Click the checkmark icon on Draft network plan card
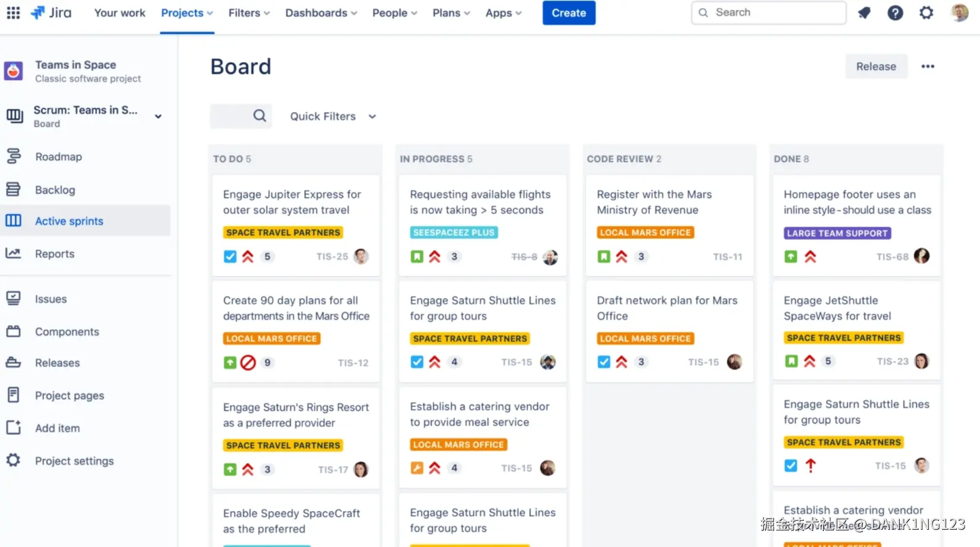 tap(604, 362)
